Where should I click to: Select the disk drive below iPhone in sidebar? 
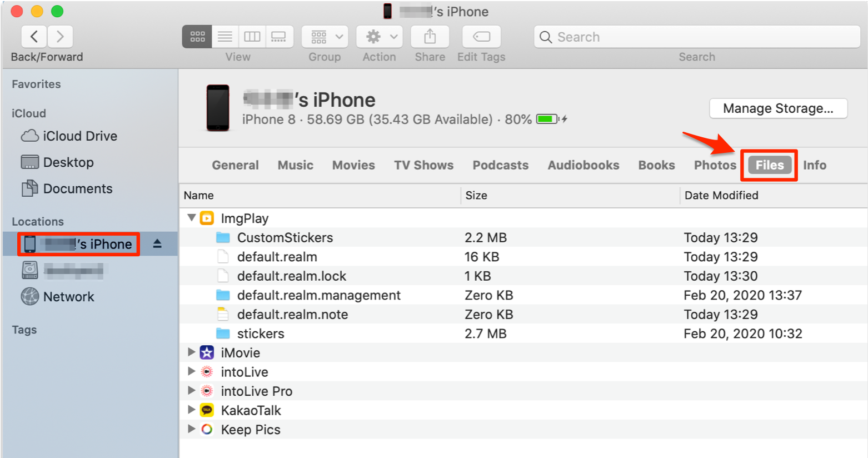tap(62, 271)
